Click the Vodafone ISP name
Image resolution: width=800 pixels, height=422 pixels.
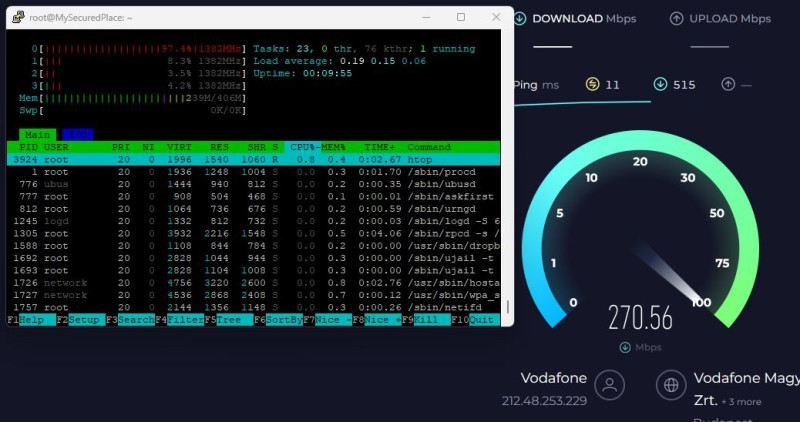pyautogui.click(x=554, y=378)
